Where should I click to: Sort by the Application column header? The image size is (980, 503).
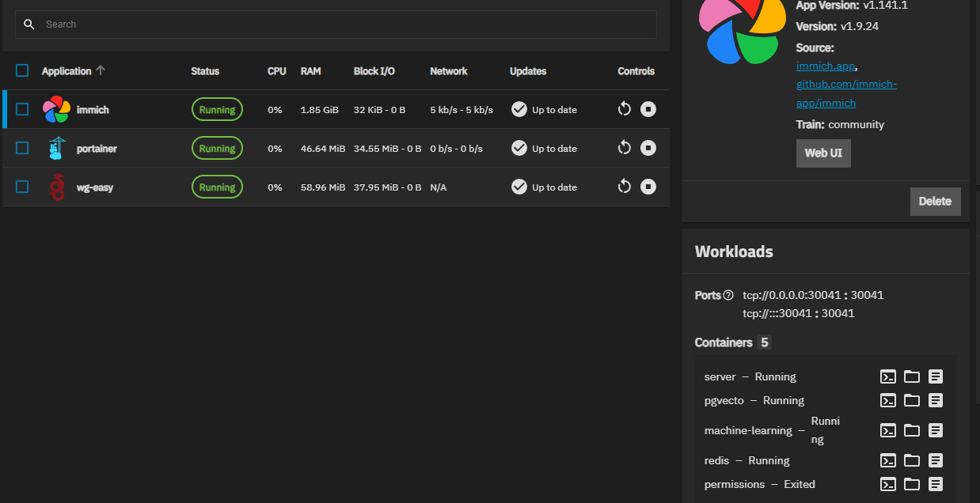pyautogui.click(x=66, y=71)
